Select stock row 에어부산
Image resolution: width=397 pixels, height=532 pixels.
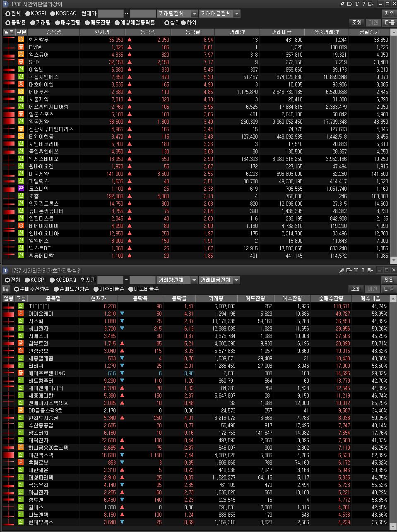(196, 92)
